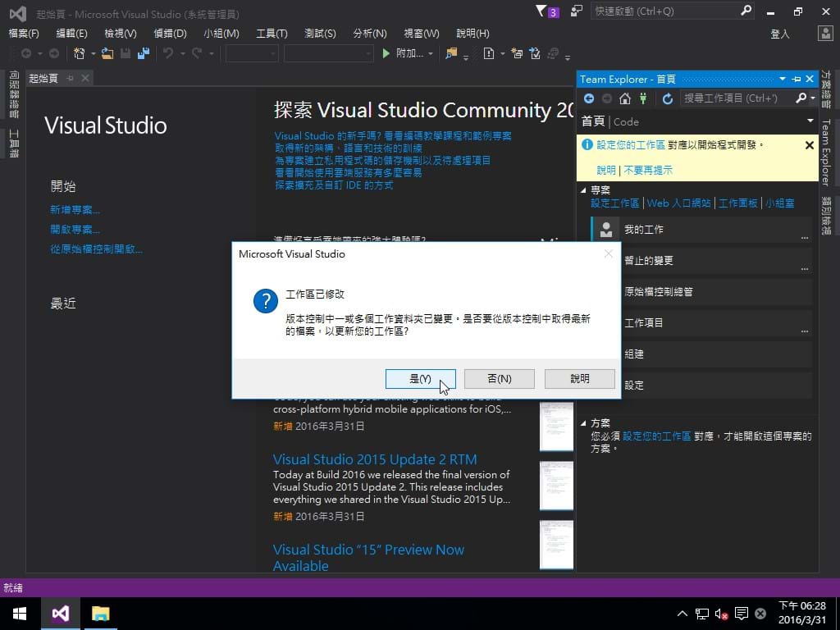840x630 pixels.
Task: Click the feedback icon in title bar
Action: click(x=577, y=11)
